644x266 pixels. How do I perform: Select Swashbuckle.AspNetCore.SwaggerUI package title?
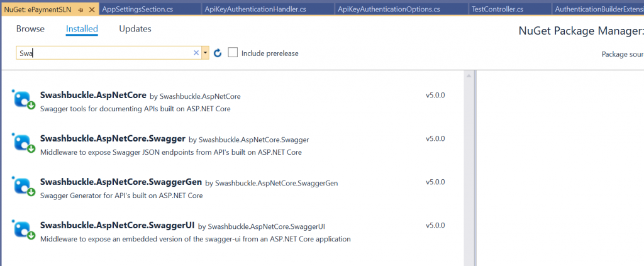[118, 225]
